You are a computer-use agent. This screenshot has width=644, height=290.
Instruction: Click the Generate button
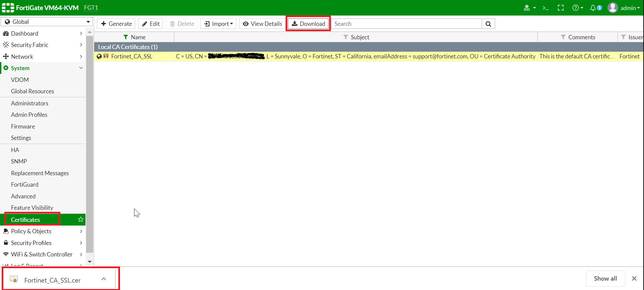click(116, 24)
